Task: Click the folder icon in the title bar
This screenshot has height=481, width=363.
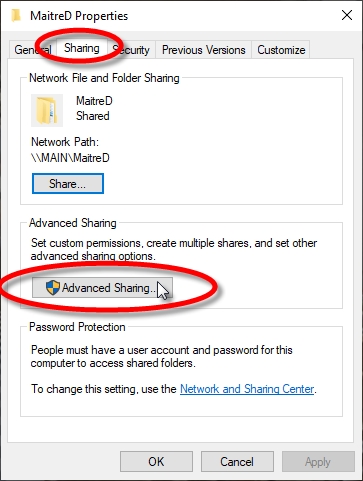Action: tap(16, 16)
